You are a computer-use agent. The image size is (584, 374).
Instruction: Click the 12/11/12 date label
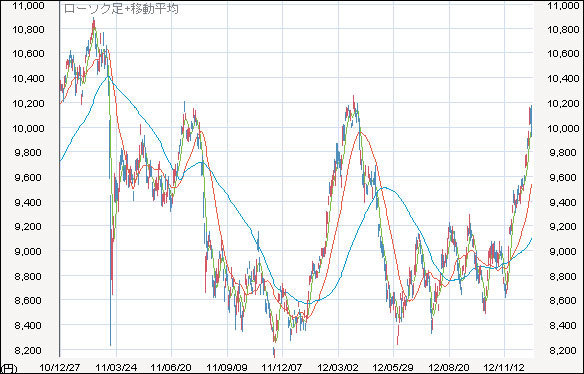pyautogui.click(x=504, y=368)
